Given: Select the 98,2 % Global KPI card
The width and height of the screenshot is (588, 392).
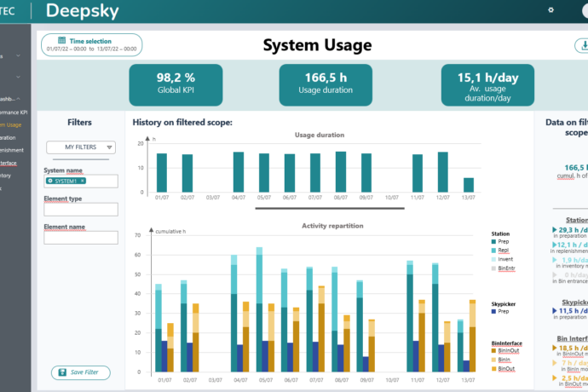Looking at the screenshot, I should [176, 84].
